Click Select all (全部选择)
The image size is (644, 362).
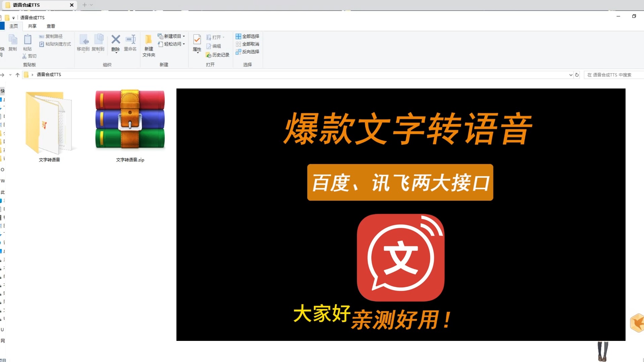pyautogui.click(x=247, y=36)
